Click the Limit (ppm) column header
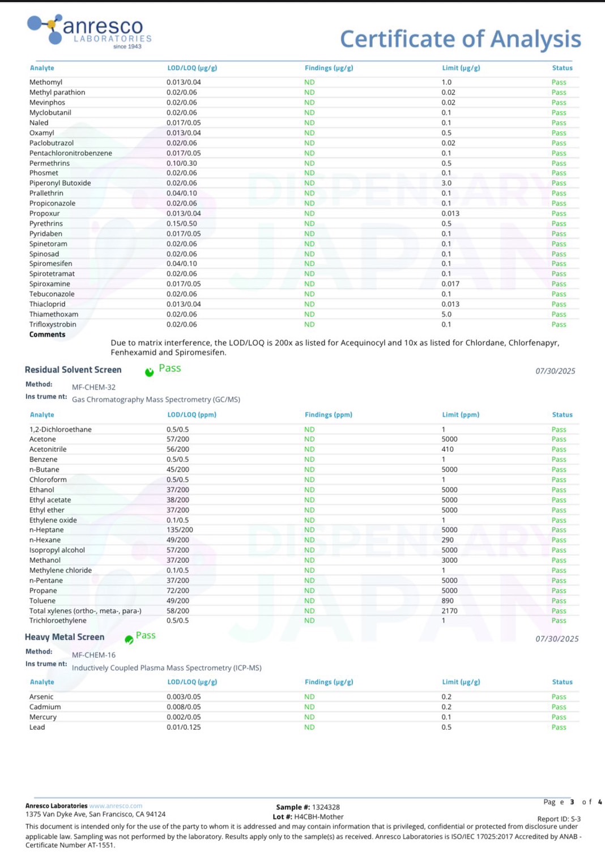The image size is (605, 868). [x=461, y=414]
